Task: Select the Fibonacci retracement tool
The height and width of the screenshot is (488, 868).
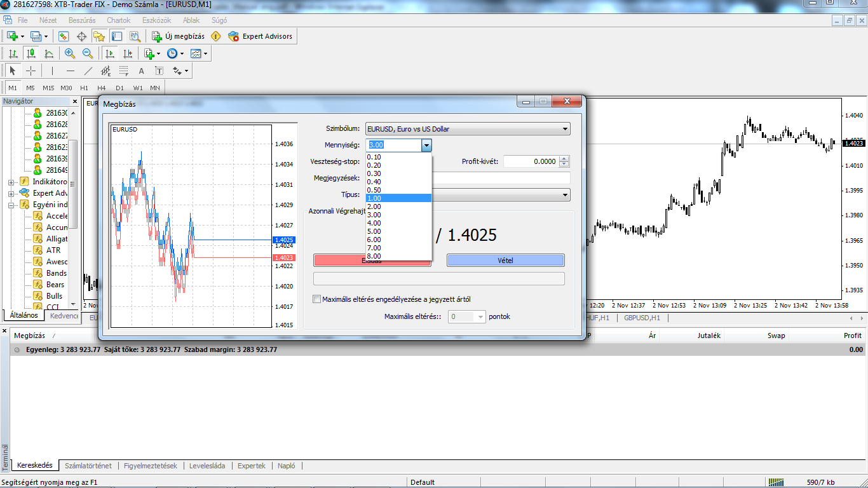Action: tap(124, 71)
